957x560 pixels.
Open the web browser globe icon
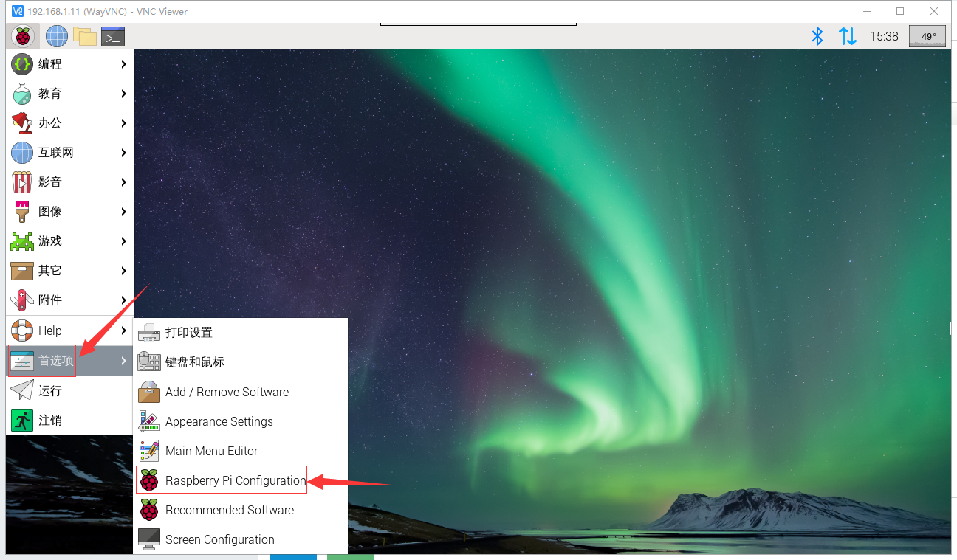pyautogui.click(x=57, y=36)
